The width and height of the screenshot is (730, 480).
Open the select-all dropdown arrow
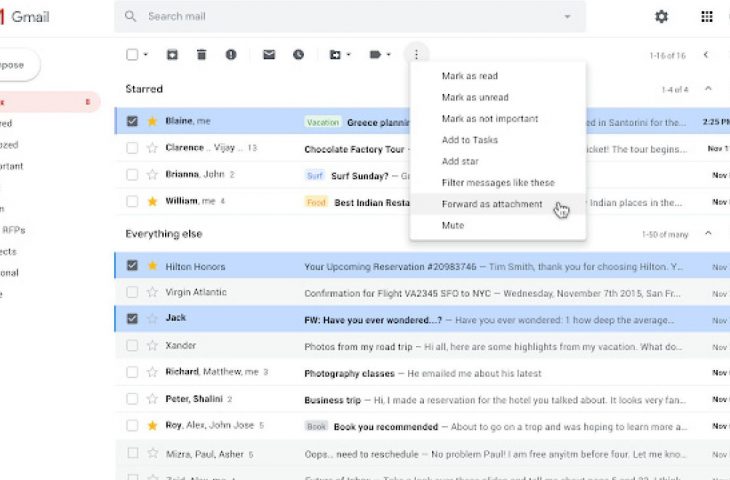(146, 54)
